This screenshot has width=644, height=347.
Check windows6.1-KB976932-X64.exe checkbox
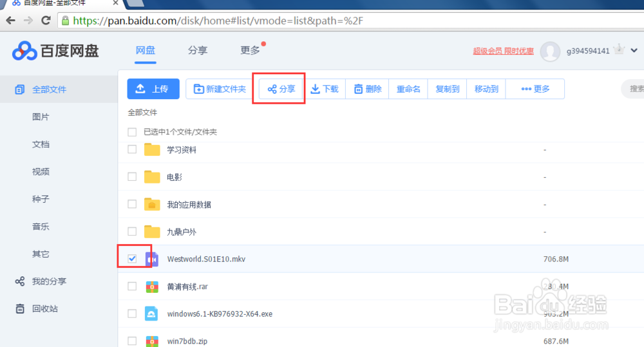pyautogui.click(x=132, y=314)
